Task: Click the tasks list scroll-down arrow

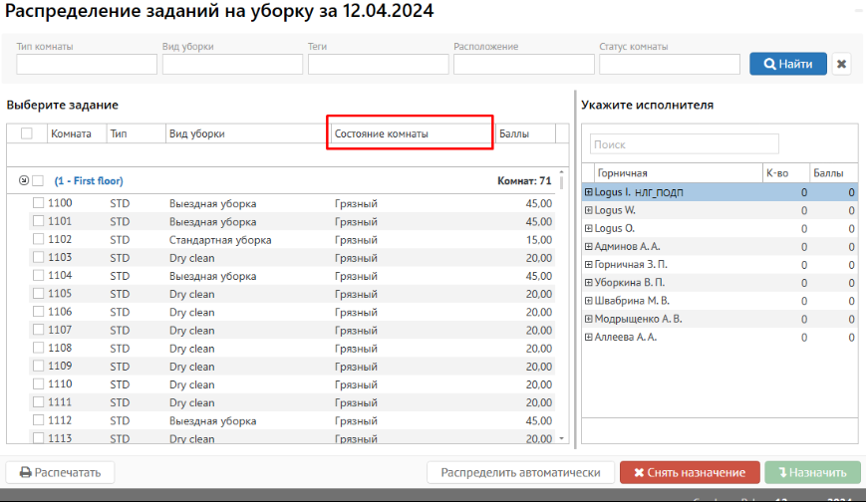Action: click(x=562, y=439)
